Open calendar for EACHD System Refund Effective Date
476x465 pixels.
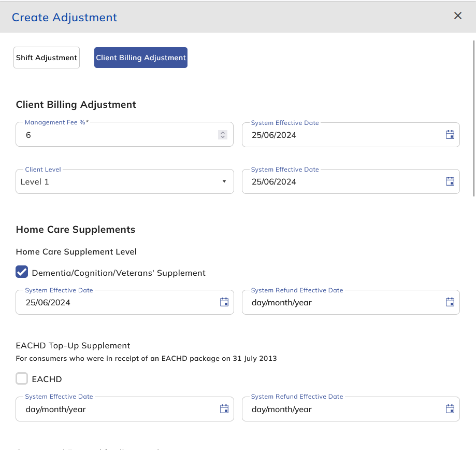click(x=450, y=408)
